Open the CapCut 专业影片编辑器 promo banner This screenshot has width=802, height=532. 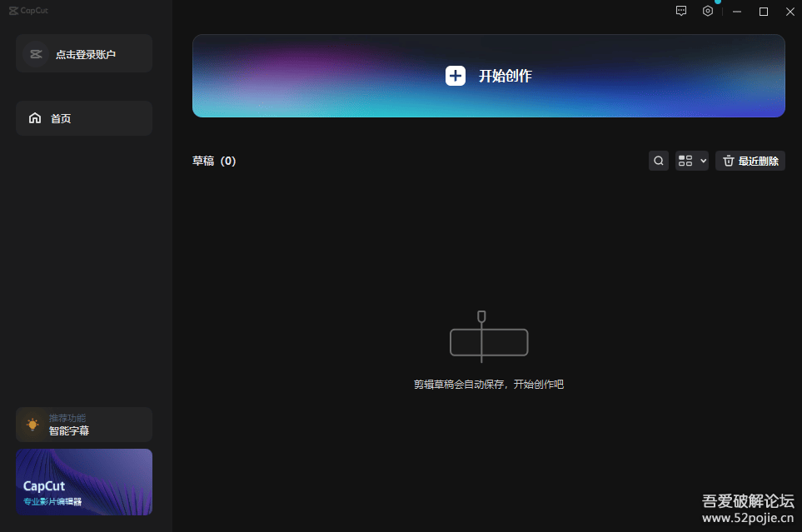click(84, 482)
